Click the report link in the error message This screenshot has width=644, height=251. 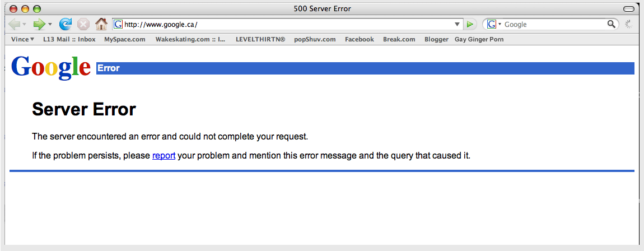(164, 155)
